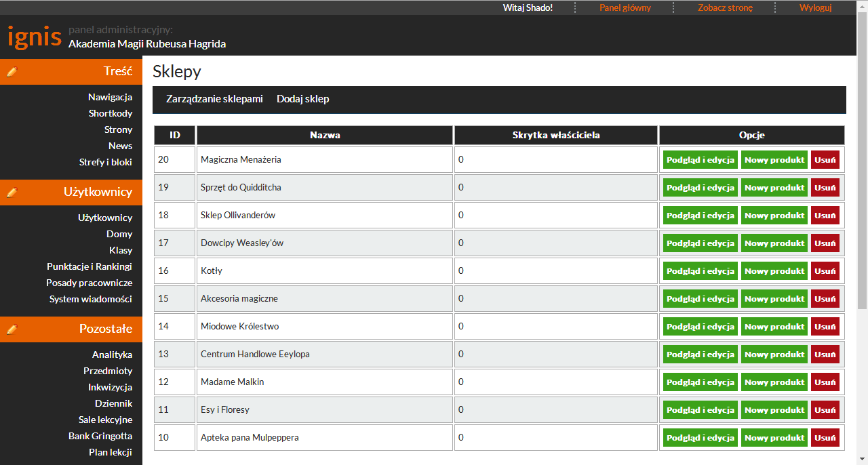
Task: Open the Zobacz stronę link
Action: point(725,7)
